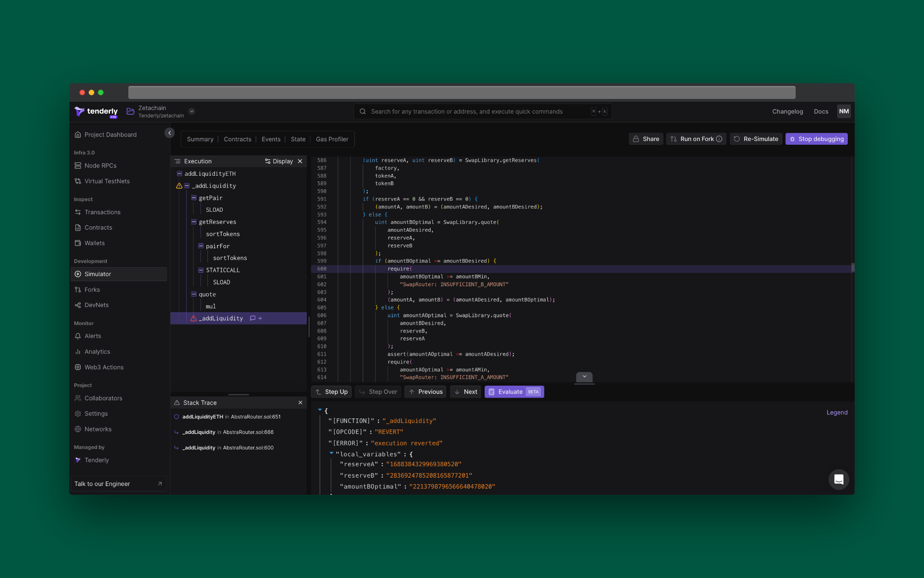Screen dimensions: 924x578
Task: Switch to the Gas Profiler tab
Action: coord(332,139)
